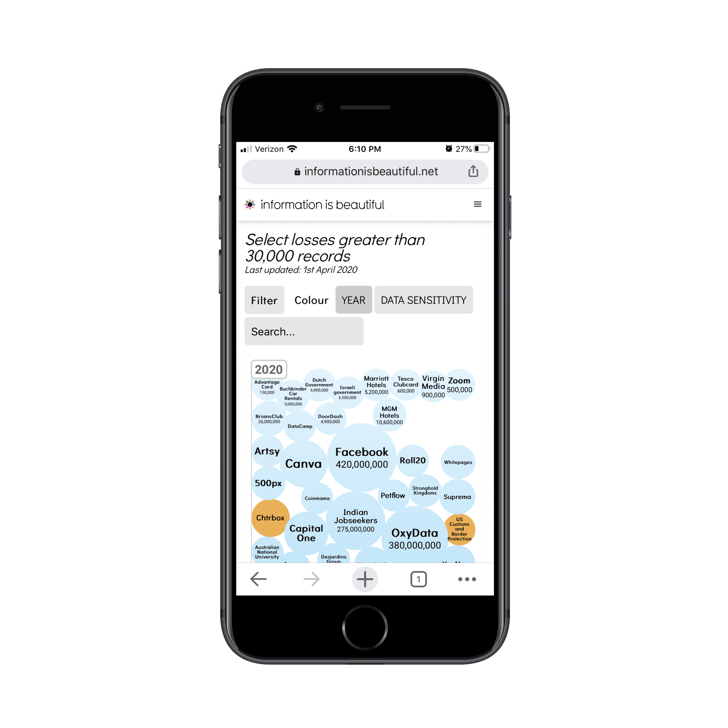Click the Colour button

click(310, 300)
